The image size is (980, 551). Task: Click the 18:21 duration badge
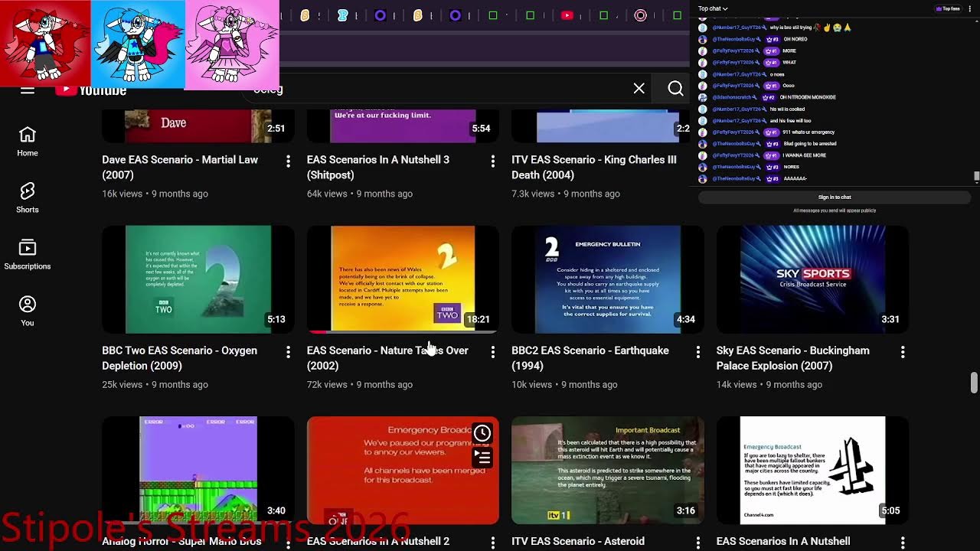coord(479,319)
